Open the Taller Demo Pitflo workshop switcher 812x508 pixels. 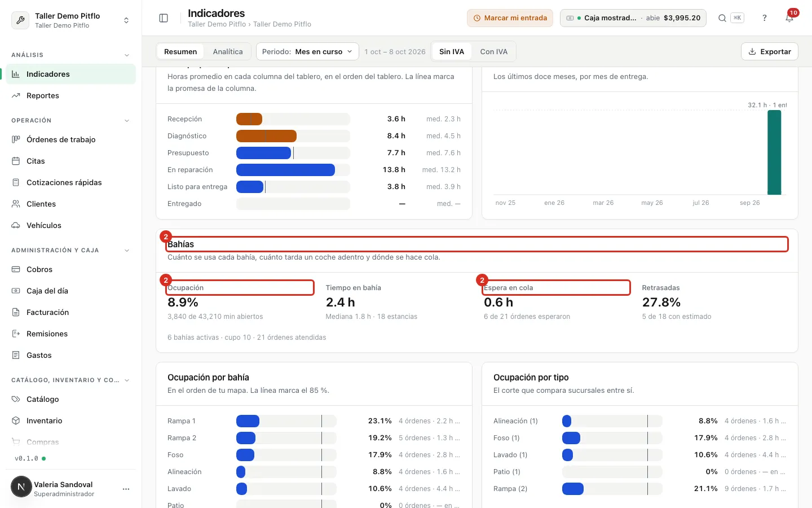coord(70,20)
